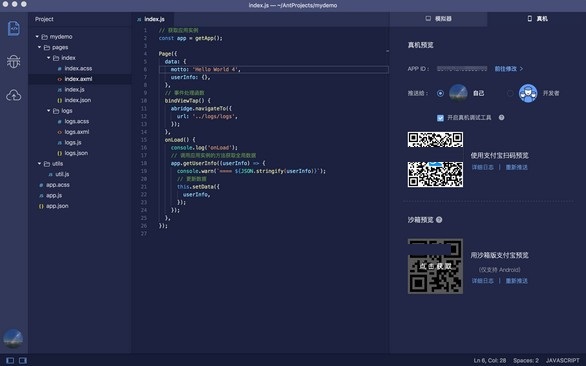Switch to the 真机 tab
This screenshot has height=366, width=586.
pyautogui.click(x=537, y=19)
